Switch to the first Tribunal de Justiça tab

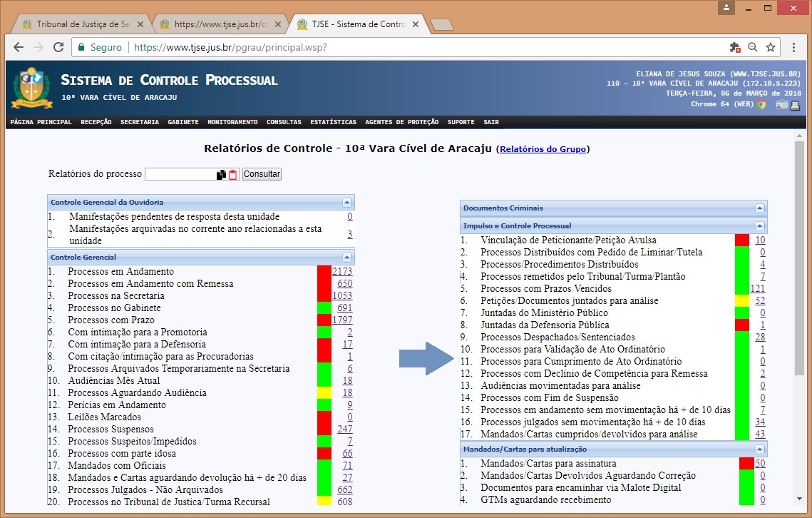coord(80,24)
